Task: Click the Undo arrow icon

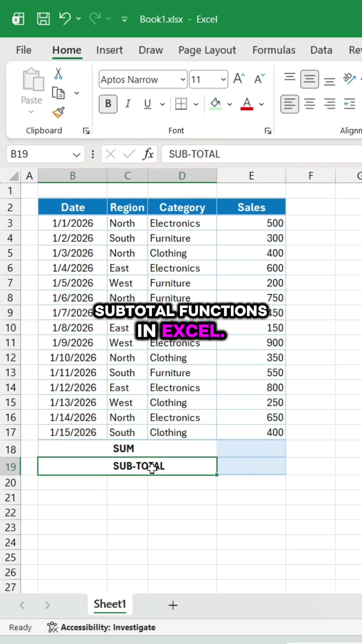Action: pos(65,19)
